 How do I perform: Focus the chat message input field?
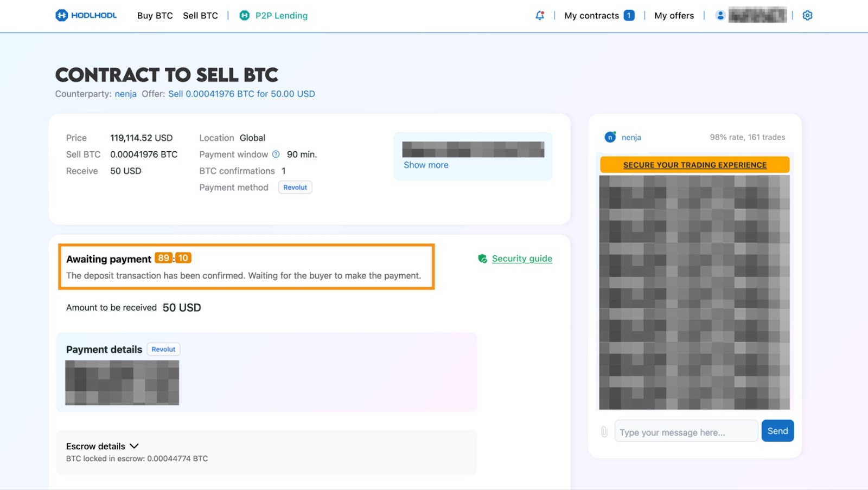[686, 431]
